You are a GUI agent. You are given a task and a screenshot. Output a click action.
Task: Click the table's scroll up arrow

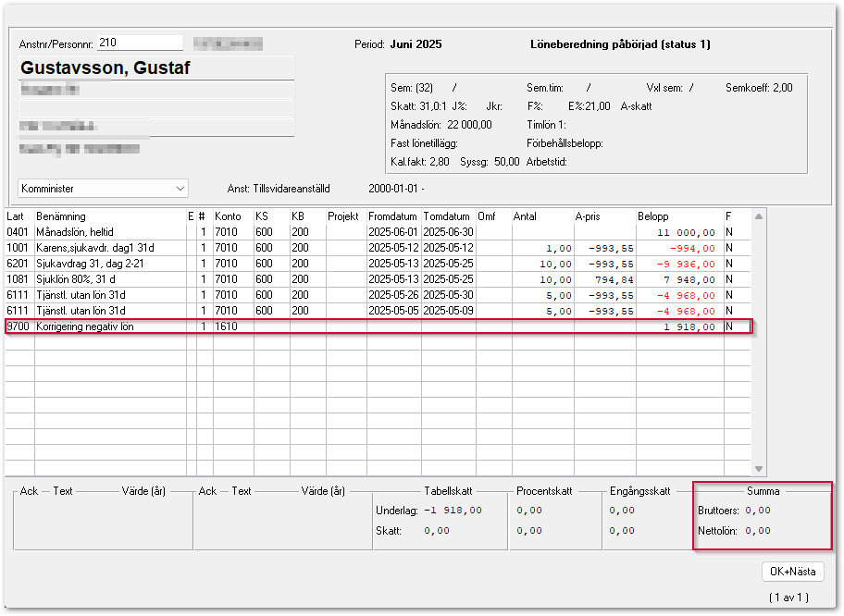coord(759,216)
